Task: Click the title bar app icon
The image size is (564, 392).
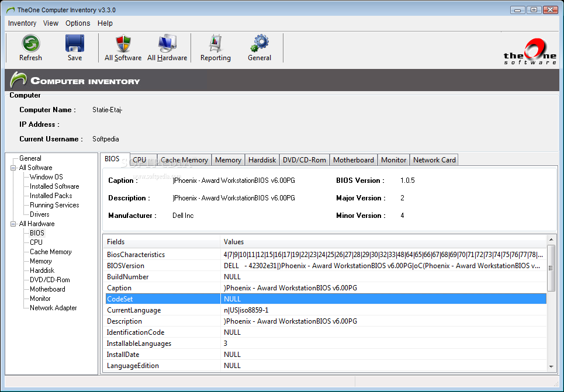Action: point(11,10)
